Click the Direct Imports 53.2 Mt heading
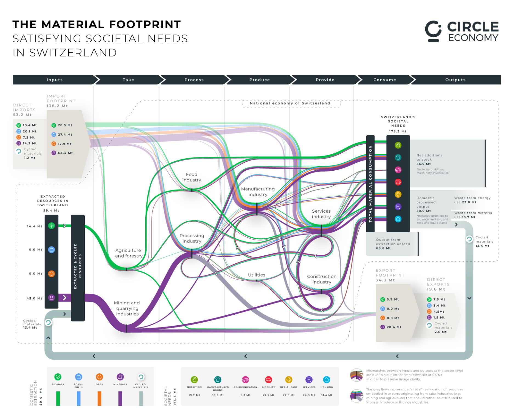Screen dimensions: 510x420 24,110
